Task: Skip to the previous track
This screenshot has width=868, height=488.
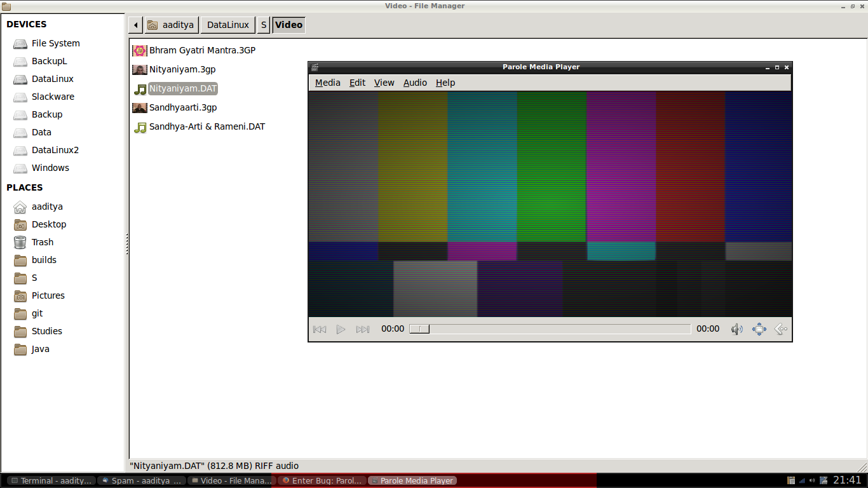Action: point(320,329)
